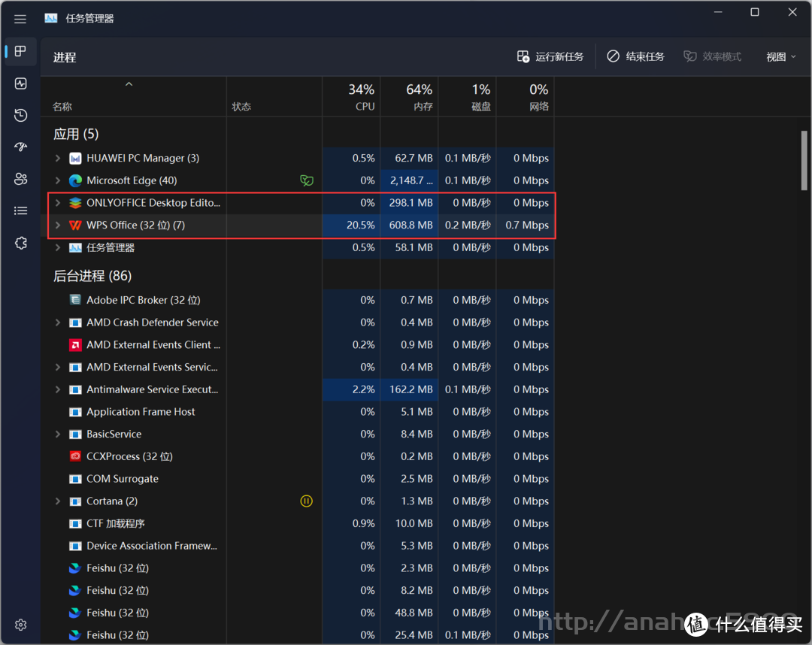Image resolution: width=812 pixels, height=645 pixels.
Task: Switch to the Users sidebar tab
Action: tap(20, 179)
